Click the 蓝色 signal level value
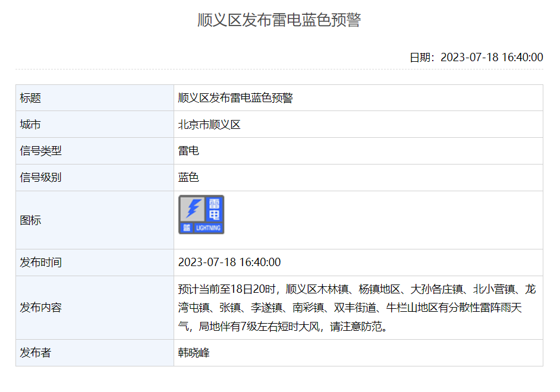Screen dimensions: 560x392 pos(188,177)
